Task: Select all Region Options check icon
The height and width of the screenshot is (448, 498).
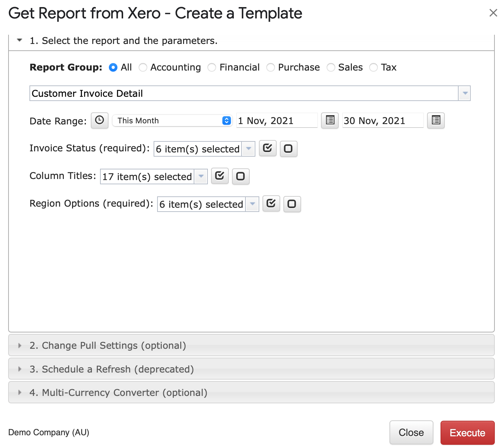Action: tap(271, 203)
